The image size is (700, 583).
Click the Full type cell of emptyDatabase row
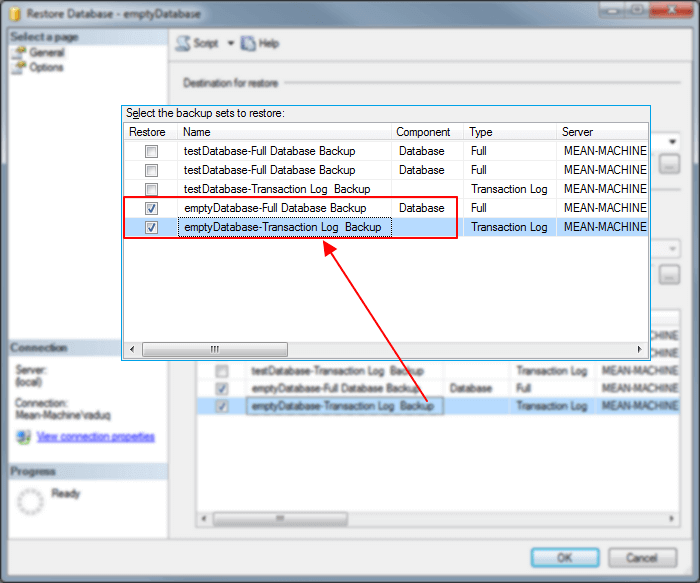coord(510,208)
